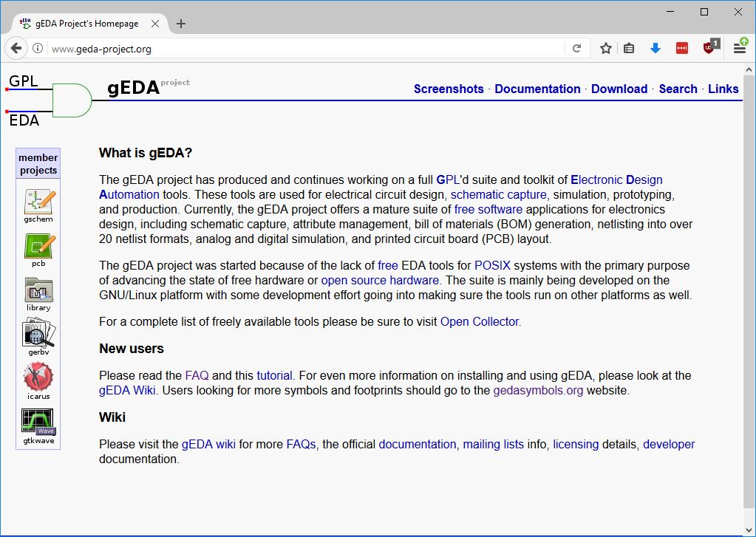
Task: Click the scrollbar up arrow
Action: [749, 70]
